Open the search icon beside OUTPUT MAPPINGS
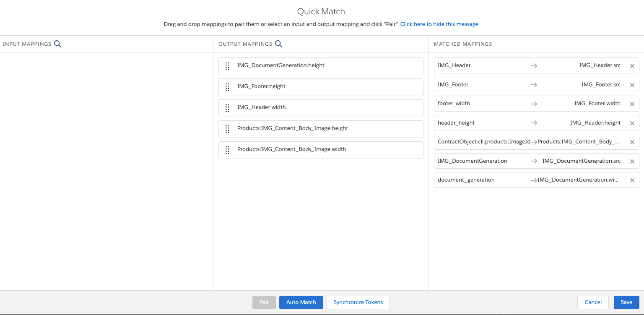Viewport: 644px width, 315px height. point(279,44)
